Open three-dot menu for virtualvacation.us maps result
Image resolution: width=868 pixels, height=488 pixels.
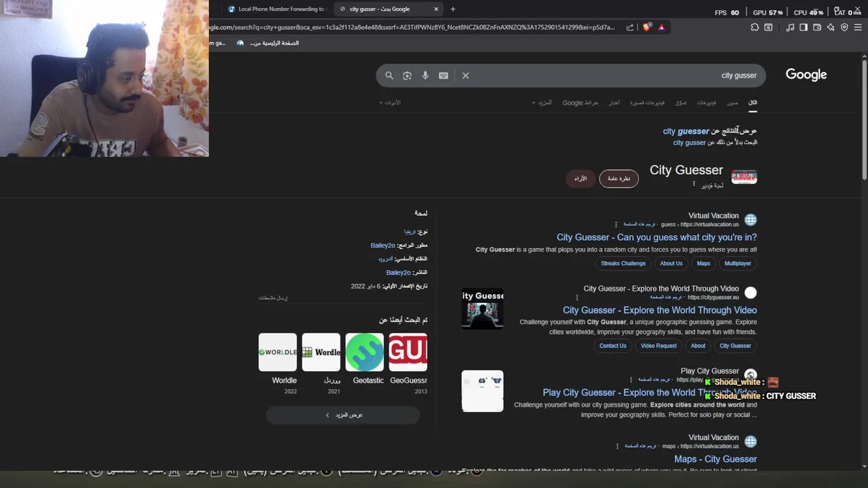617,446
